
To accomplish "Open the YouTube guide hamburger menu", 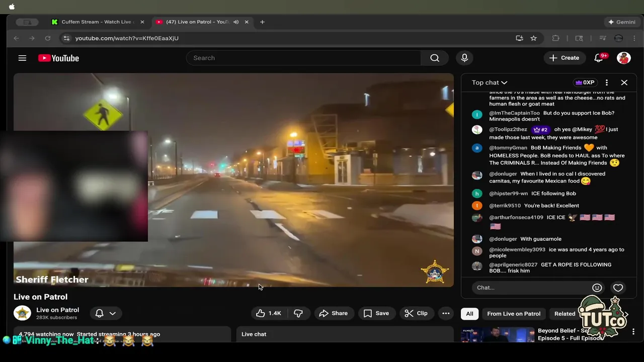I will pyautogui.click(x=22, y=58).
